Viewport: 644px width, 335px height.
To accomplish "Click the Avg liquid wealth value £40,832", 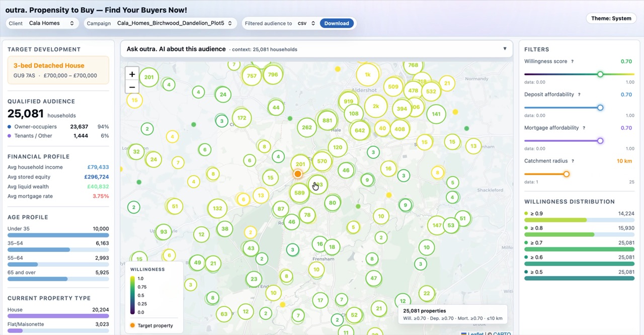I will coord(98,187).
